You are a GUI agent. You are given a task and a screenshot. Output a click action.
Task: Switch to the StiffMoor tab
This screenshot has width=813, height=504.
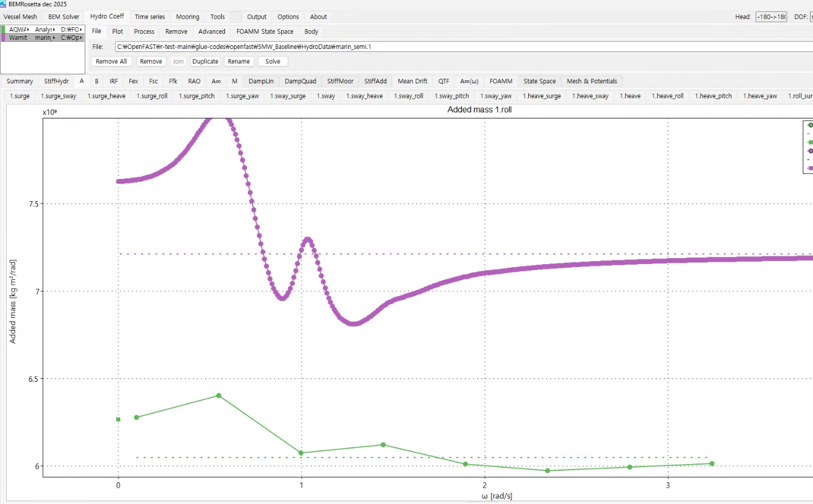pos(340,81)
